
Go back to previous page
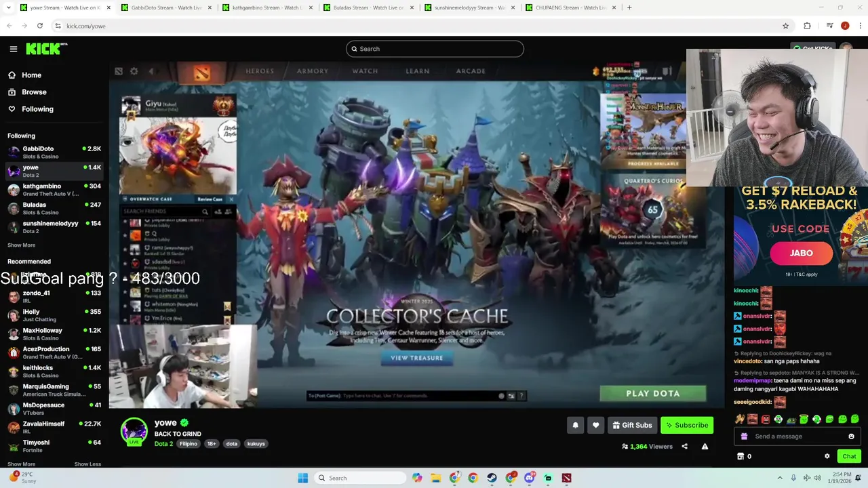9,26
